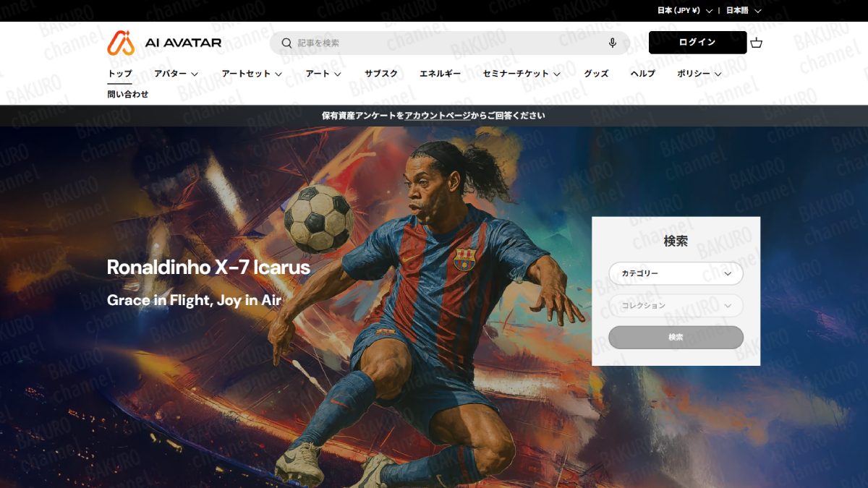868x488 pixels.
Task: Click the Ronaldinho X-7 Icarus heading
Action: pyautogui.click(x=208, y=267)
